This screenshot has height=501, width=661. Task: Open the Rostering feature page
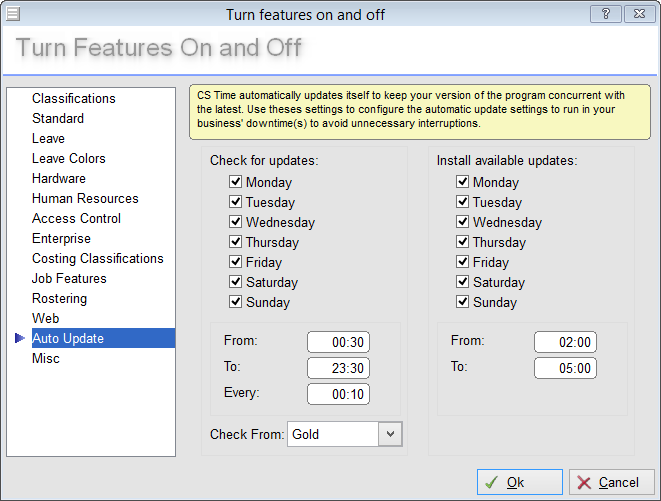pyautogui.click(x=59, y=298)
